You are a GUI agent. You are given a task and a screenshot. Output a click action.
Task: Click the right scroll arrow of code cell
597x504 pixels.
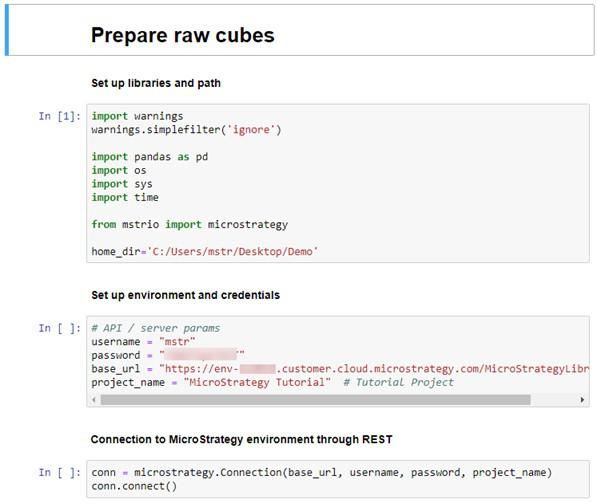point(582,400)
